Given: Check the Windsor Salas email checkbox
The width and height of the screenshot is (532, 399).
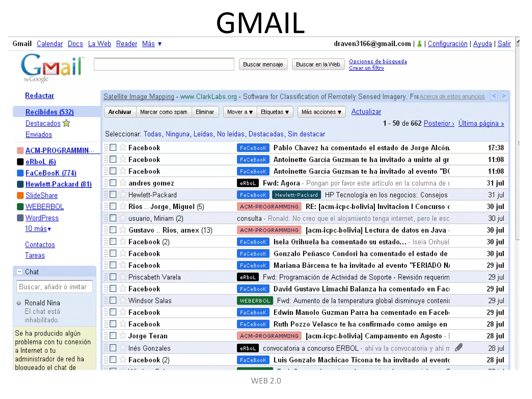Looking at the screenshot, I should (x=113, y=300).
